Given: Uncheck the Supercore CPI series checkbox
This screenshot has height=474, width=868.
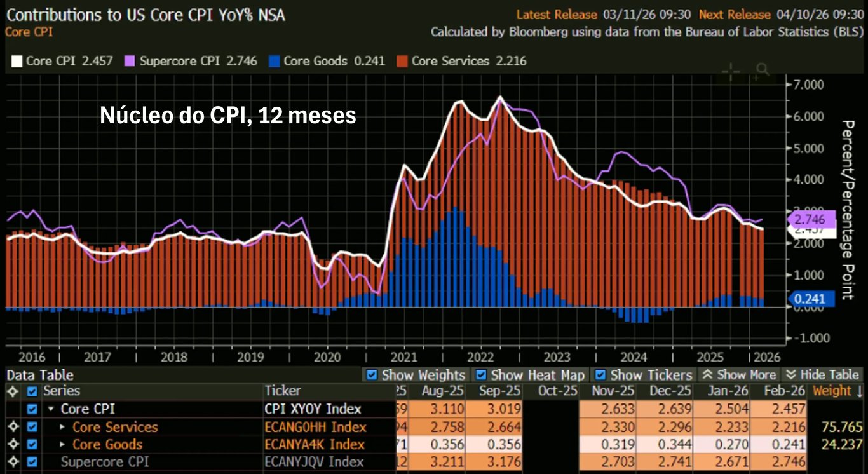Looking at the screenshot, I should point(32,462).
